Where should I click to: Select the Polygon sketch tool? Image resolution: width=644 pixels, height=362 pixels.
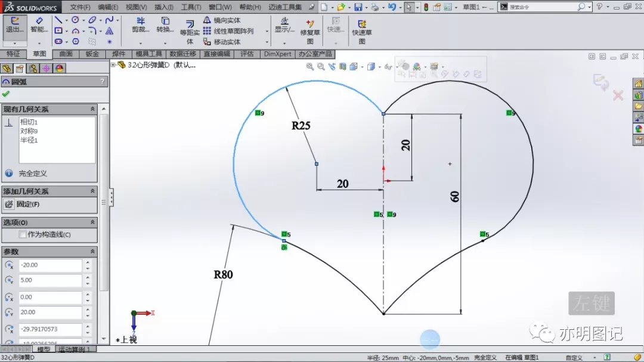tap(76, 42)
